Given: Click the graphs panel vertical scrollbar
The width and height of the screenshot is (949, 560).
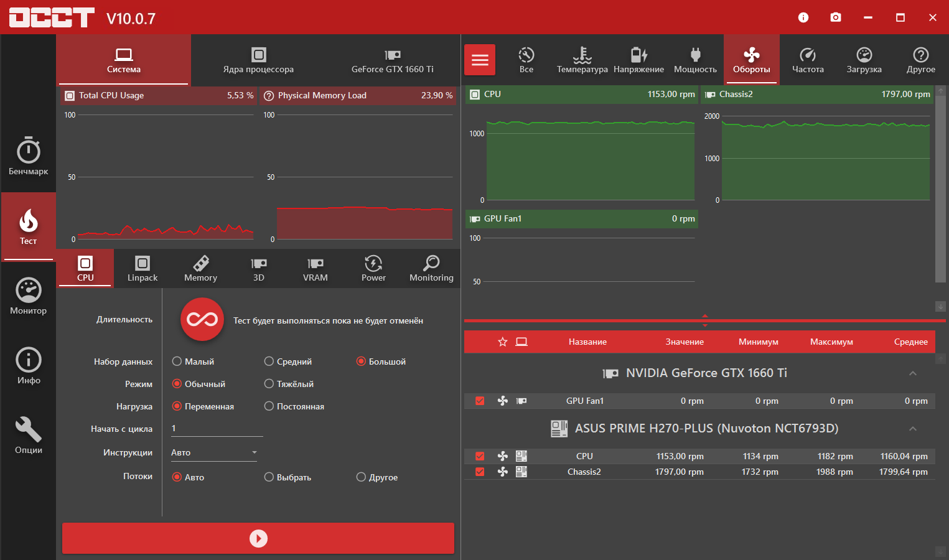Looking at the screenshot, I should click(x=941, y=188).
